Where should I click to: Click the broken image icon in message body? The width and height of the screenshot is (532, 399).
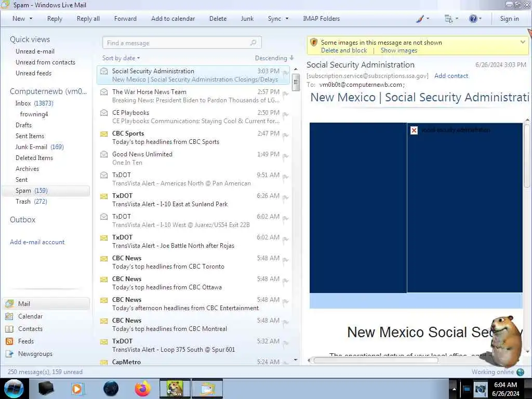[x=414, y=130]
